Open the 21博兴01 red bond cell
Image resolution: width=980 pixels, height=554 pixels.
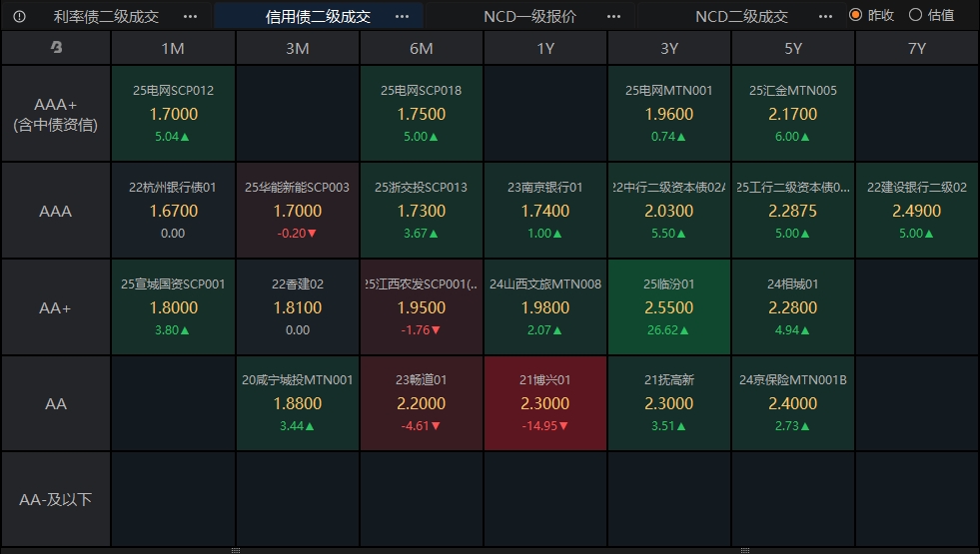click(x=545, y=403)
